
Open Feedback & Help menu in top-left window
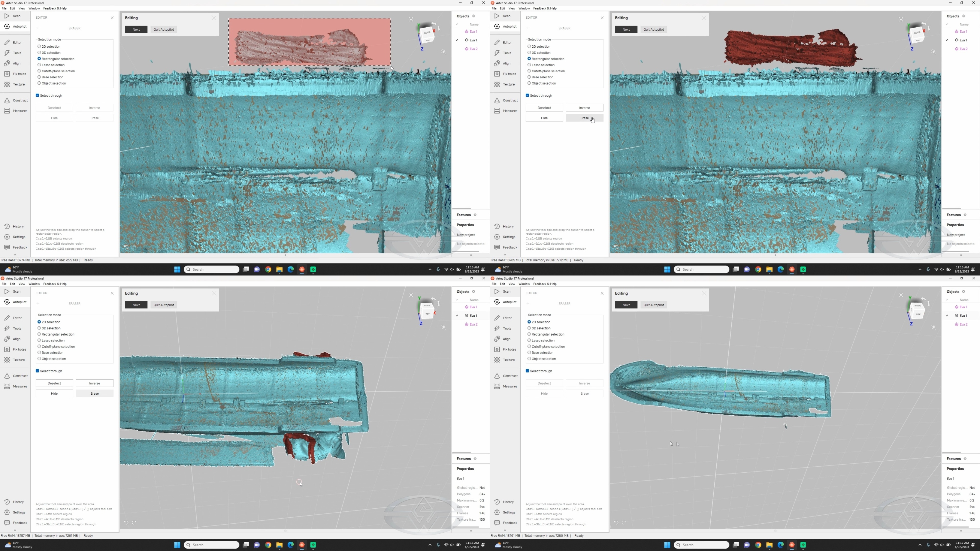[55, 8]
